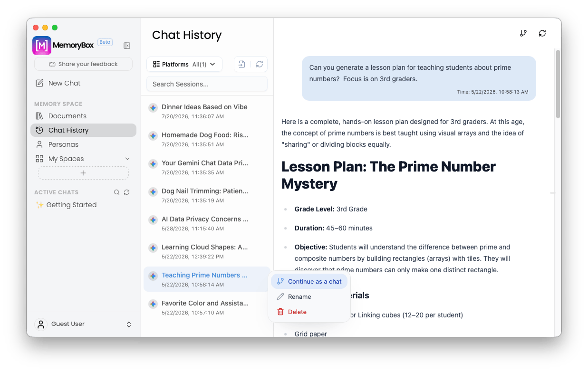
Task: Click the Chat History page title
Action: 187,35
